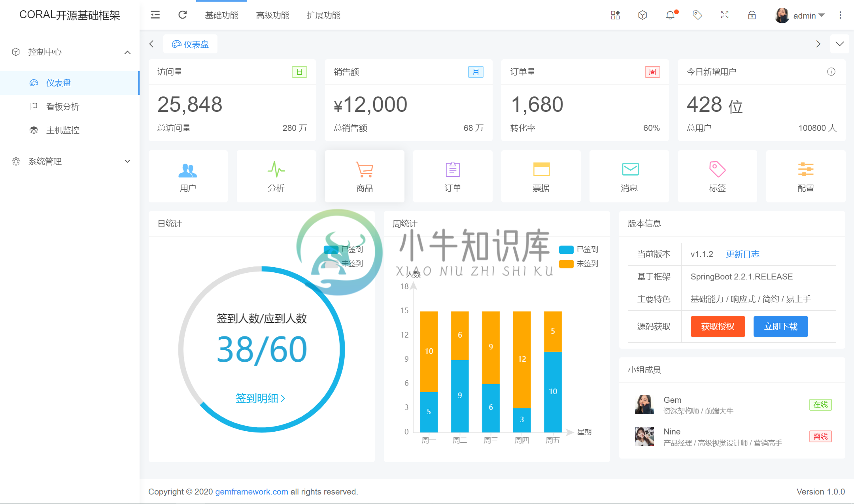Image resolution: width=854 pixels, height=504 pixels.
Task: Open the tab operations dropdown chevron
Action: pos(839,44)
